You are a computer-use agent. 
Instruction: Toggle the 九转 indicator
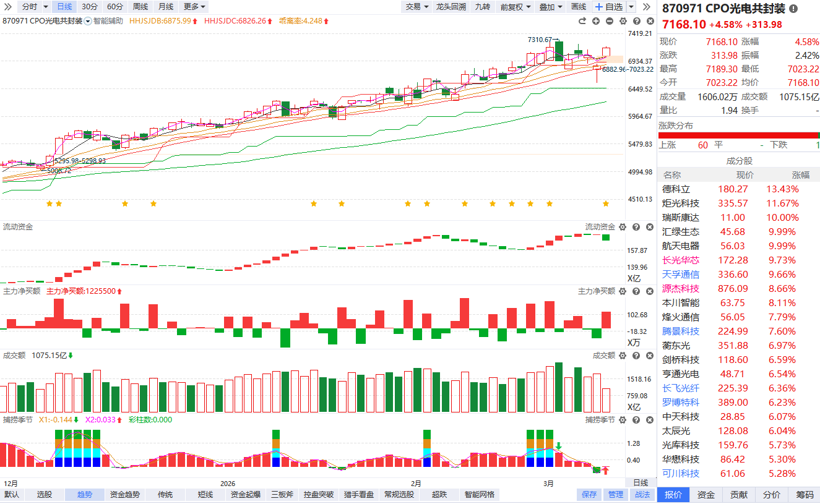(x=482, y=7)
